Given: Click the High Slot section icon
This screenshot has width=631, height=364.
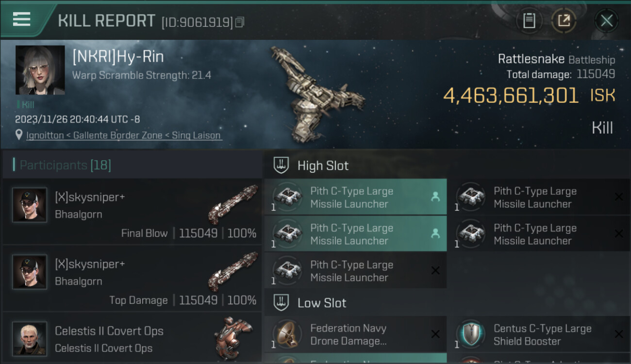Looking at the screenshot, I should point(281,165).
